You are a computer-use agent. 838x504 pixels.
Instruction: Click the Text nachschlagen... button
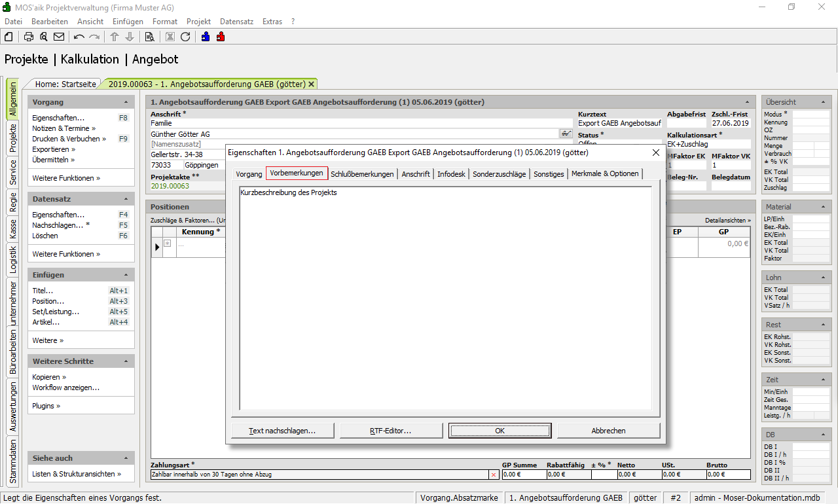pos(282,431)
